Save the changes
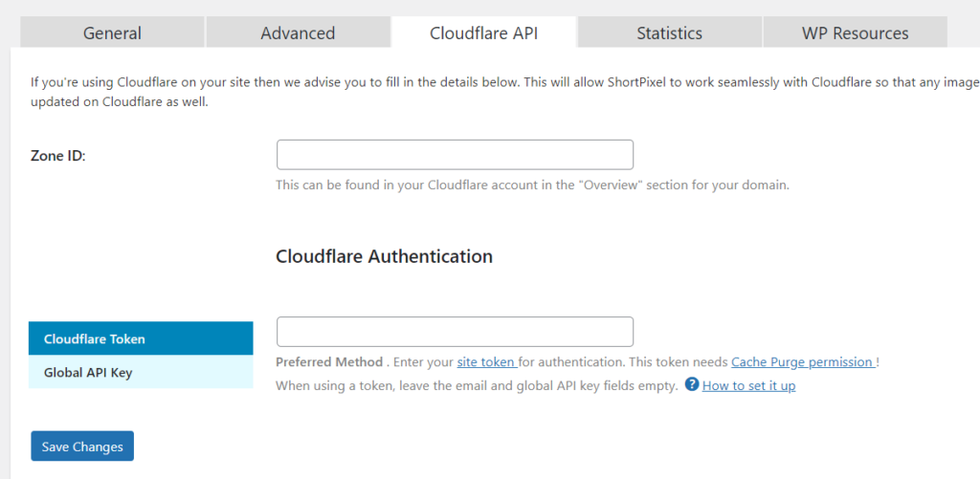 click(x=82, y=446)
